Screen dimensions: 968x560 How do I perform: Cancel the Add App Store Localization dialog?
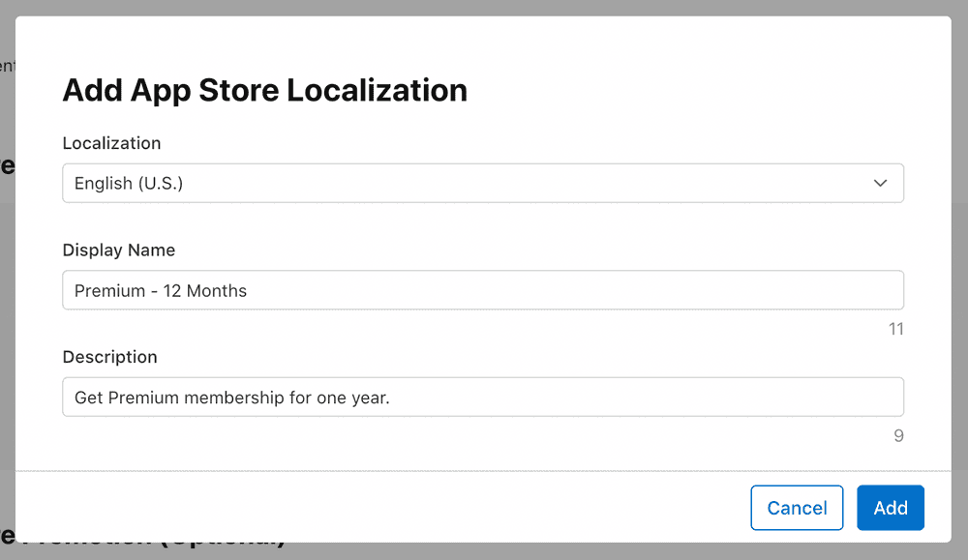click(797, 508)
